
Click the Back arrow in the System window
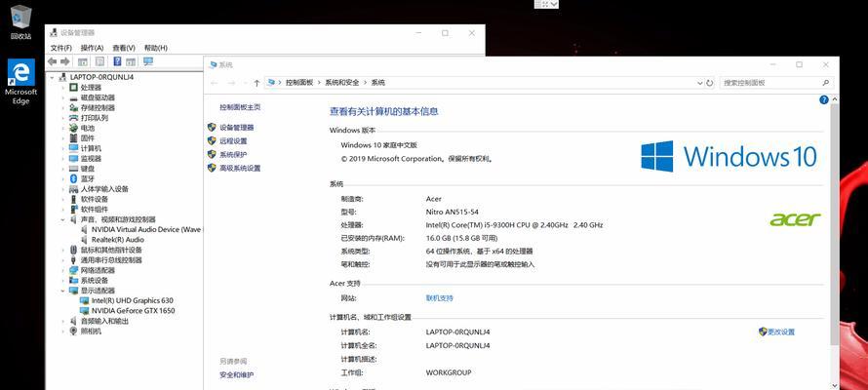[215, 83]
